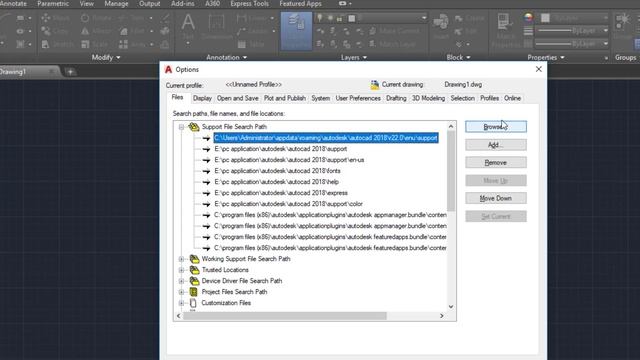Viewport: 640px width, 360px height.
Task: Select the Rotate tool in Modify panel
Action: pyautogui.click(x=95, y=18)
